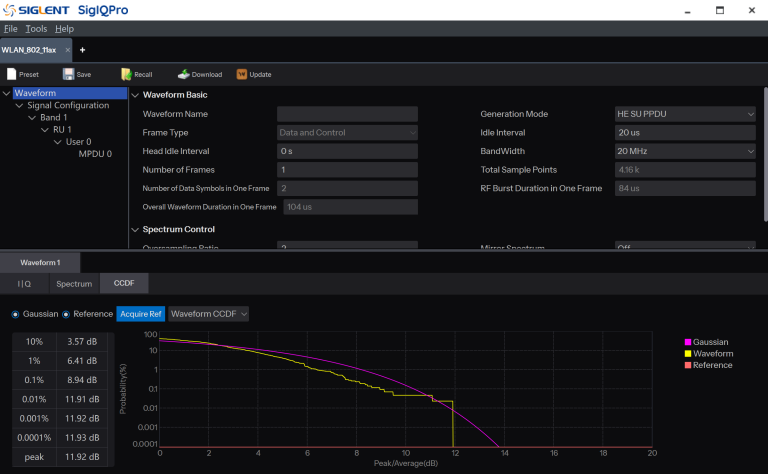Click the magenta Gaussian legend swatch
The image size is (768, 474).
(686, 342)
